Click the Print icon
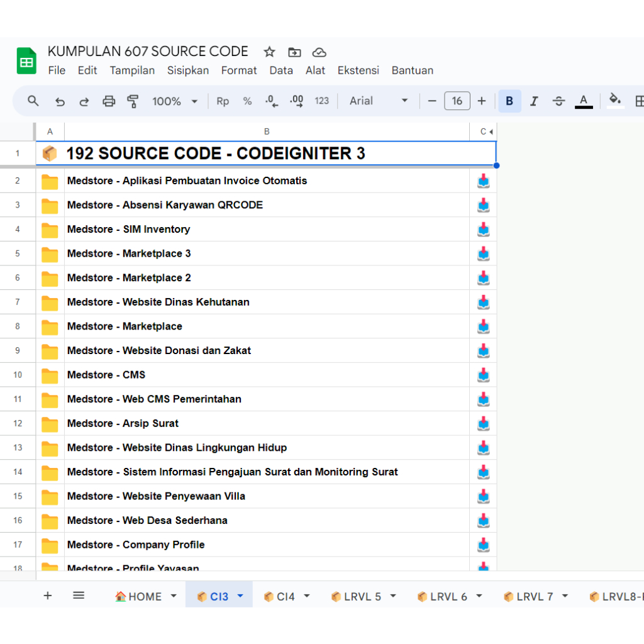 (x=109, y=101)
